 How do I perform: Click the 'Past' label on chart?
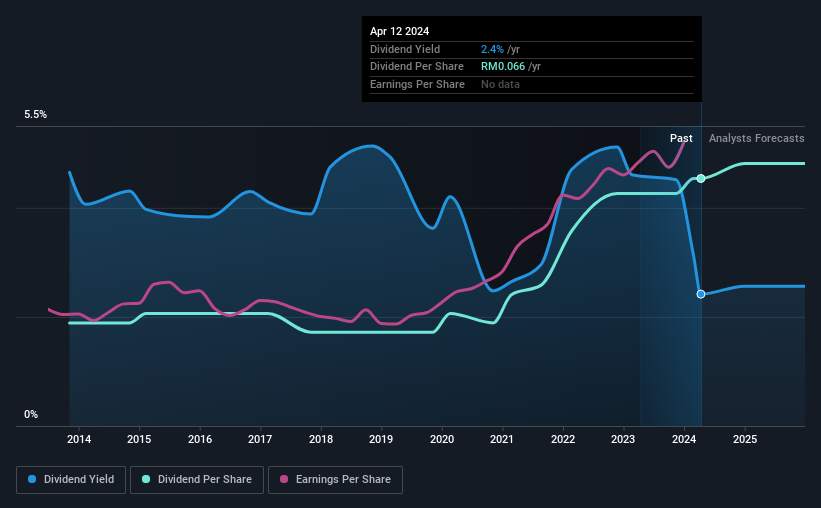click(681, 138)
